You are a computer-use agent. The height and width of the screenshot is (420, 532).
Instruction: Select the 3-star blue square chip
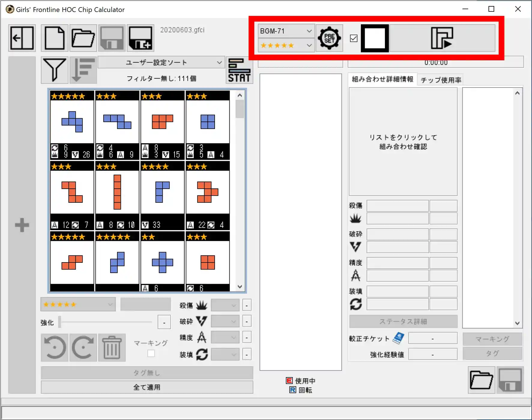[x=208, y=125]
